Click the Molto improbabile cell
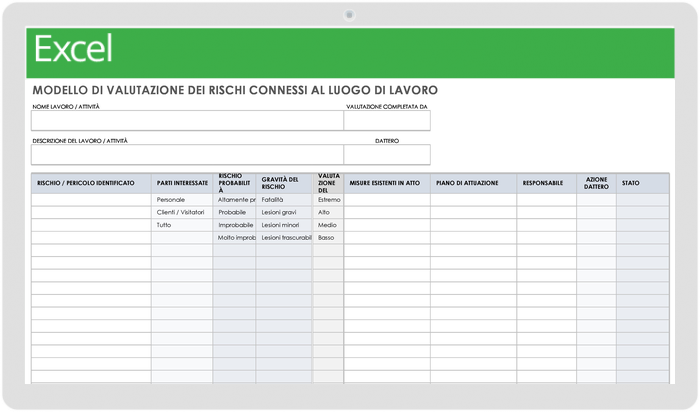Screen dimensions: 700x412 tap(234, 238)
